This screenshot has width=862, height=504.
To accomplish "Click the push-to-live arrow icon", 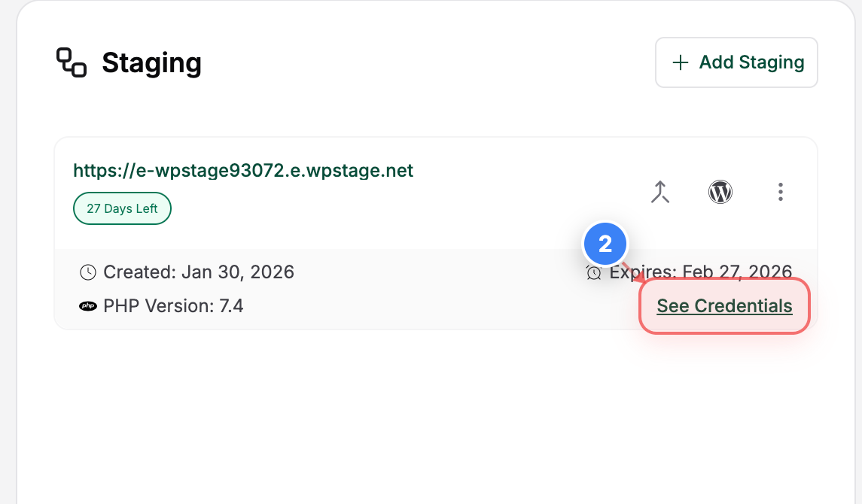I will (x=660, y=192).
